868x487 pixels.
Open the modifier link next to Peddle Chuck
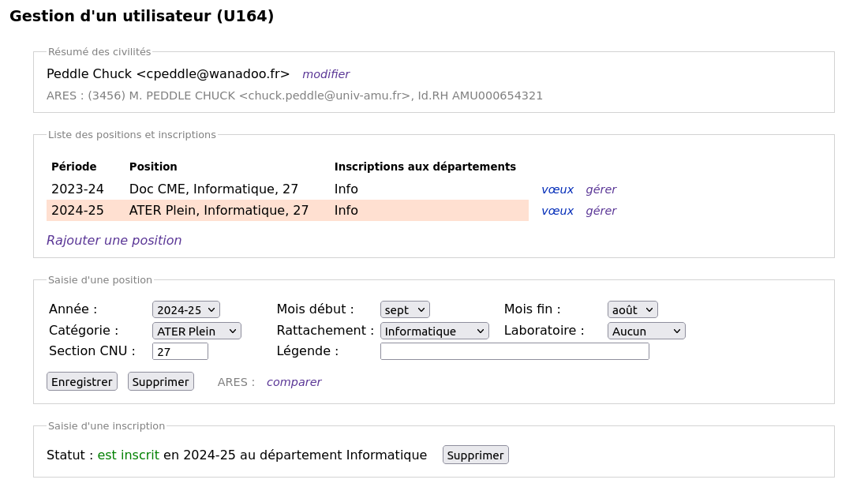pyautogui.click(x=325, y=74)
